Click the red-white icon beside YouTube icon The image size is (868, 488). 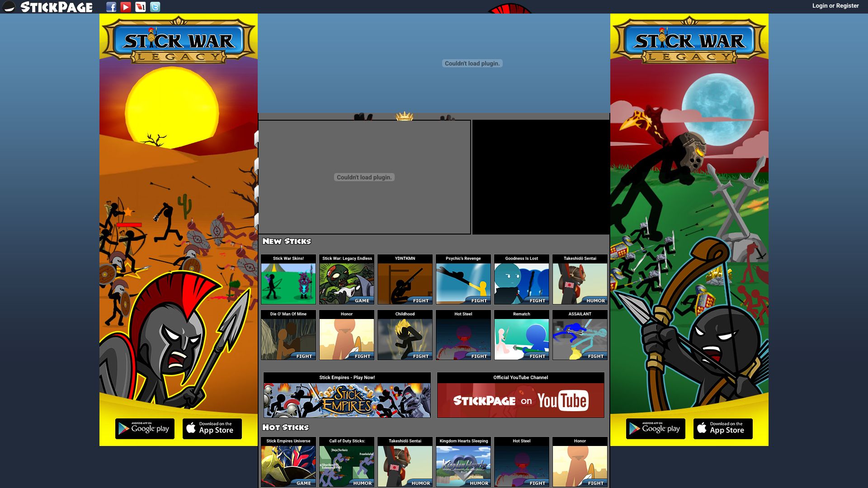pyautogui.click(x=141, y=7)
